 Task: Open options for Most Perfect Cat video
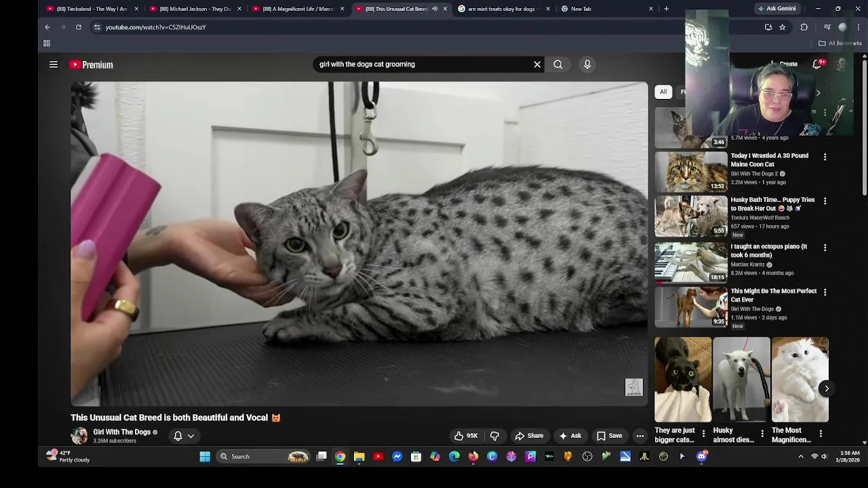coord(825,292)
